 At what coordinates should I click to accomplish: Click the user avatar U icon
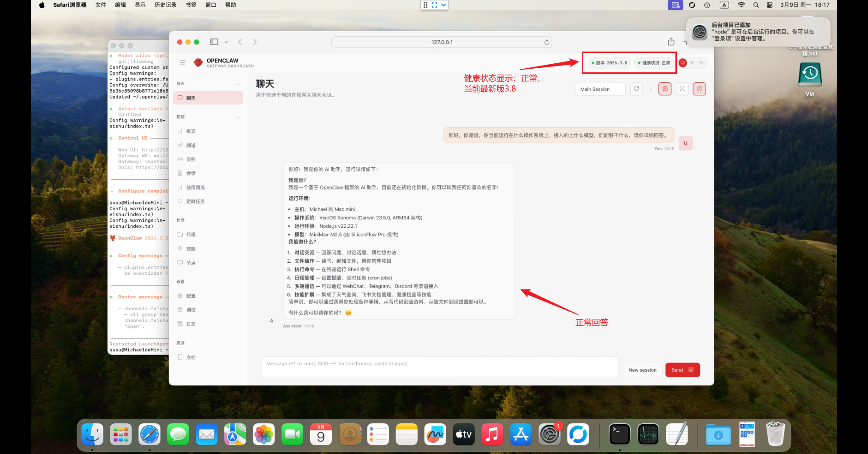coord(685,143)
